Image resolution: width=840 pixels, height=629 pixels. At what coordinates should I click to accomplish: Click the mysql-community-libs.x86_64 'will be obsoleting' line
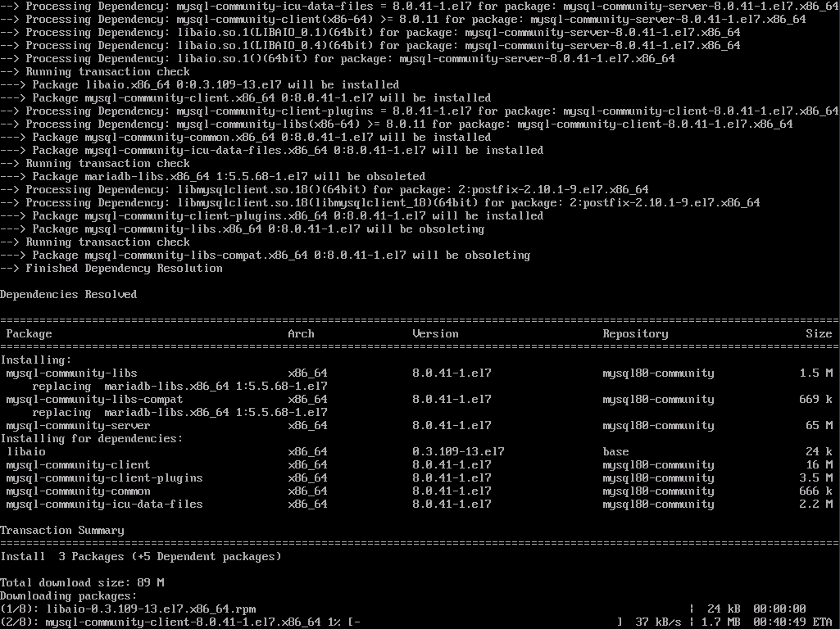click(x=242, y=229)
